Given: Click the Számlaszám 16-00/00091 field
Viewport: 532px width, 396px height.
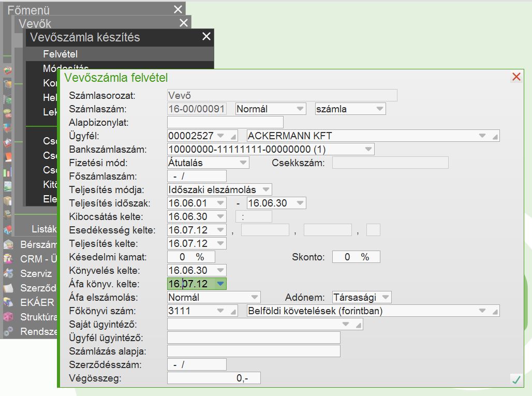Looking at the screenshot, I should 197,109.
